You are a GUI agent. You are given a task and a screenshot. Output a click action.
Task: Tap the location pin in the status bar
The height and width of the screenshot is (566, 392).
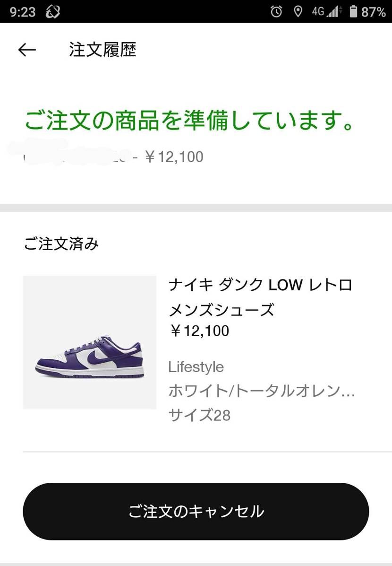point(298,10)
